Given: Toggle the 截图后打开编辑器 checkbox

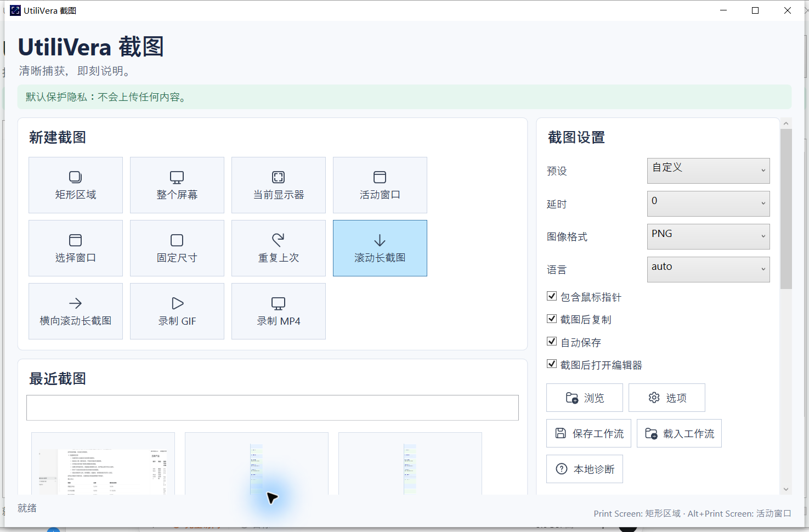Looking at the screenshot, I should 552,364.
